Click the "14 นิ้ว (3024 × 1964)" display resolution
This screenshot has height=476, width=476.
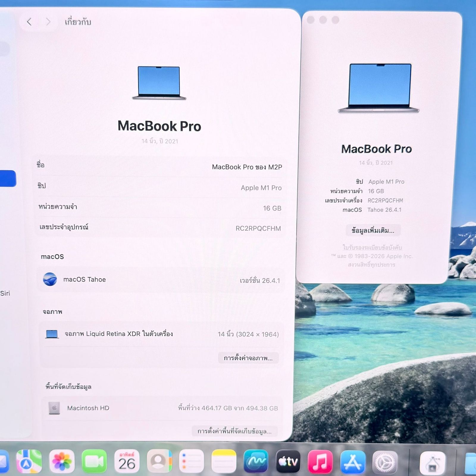tap(248, 334)
